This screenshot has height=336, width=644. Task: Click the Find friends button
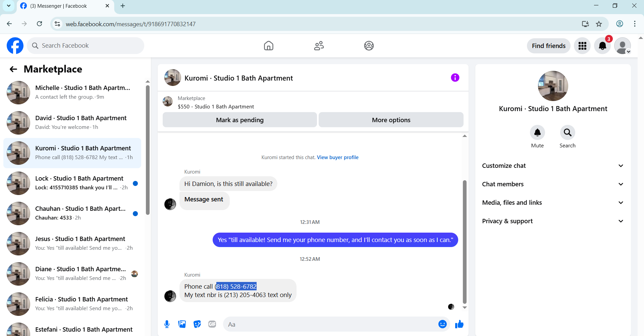click(549, 46)
